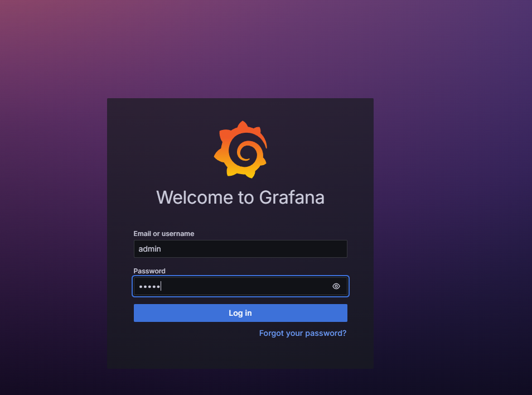
Task: Click the Password label
Action: point(149,271)
